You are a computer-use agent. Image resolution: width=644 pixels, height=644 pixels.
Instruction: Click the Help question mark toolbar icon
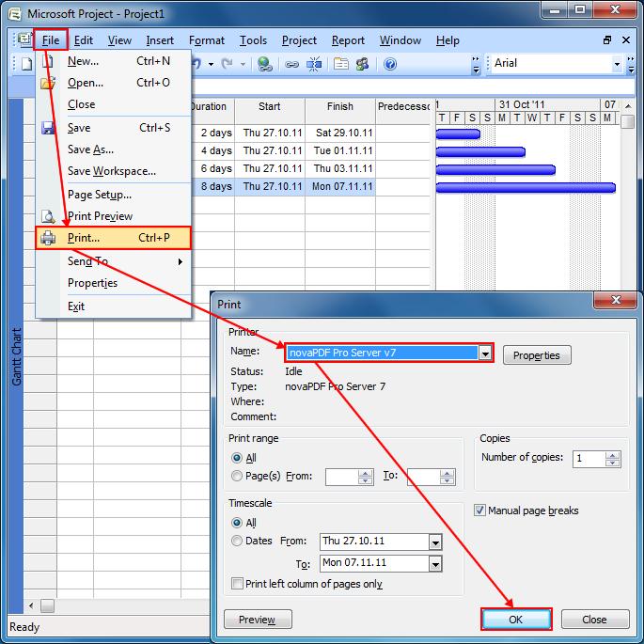pyautogui.click(x=389, y=64)
